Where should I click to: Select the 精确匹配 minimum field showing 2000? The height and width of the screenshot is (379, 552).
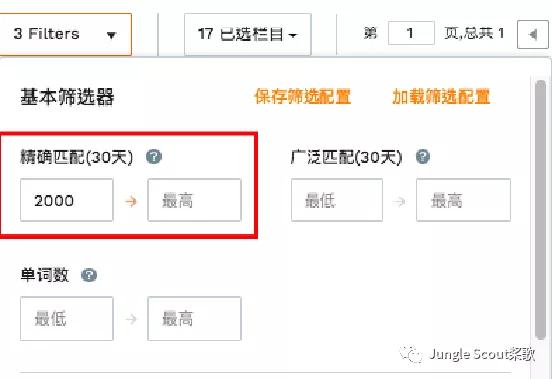point(67,200)
